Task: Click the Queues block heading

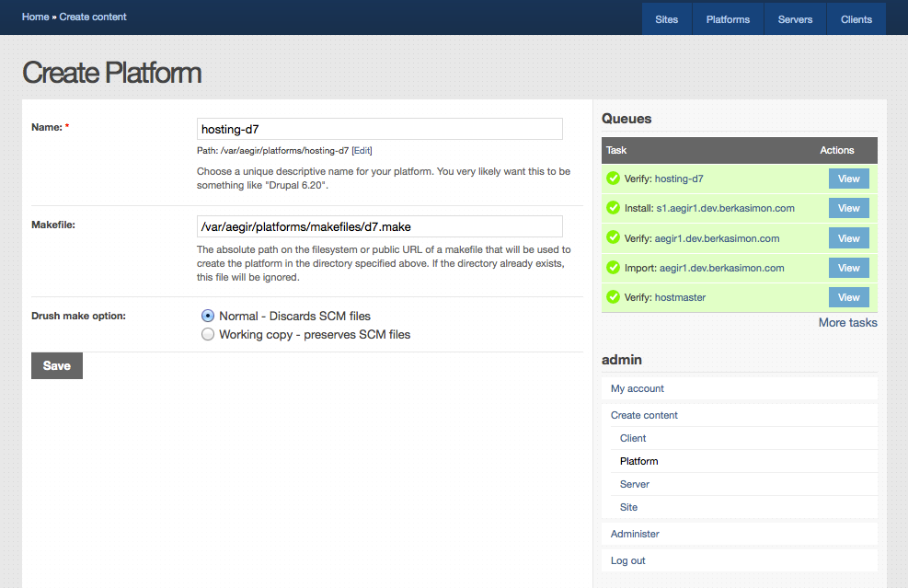Action: [626, 118]
